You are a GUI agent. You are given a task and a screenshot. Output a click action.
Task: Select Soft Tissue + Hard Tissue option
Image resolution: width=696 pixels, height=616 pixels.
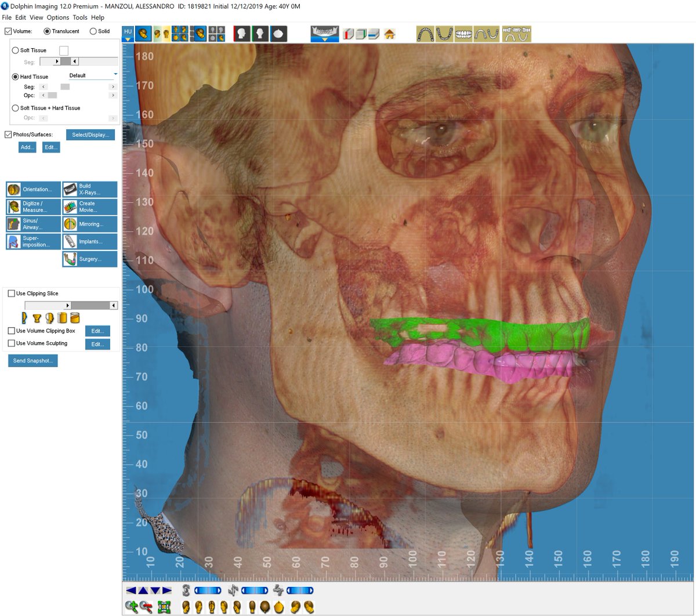16,108
